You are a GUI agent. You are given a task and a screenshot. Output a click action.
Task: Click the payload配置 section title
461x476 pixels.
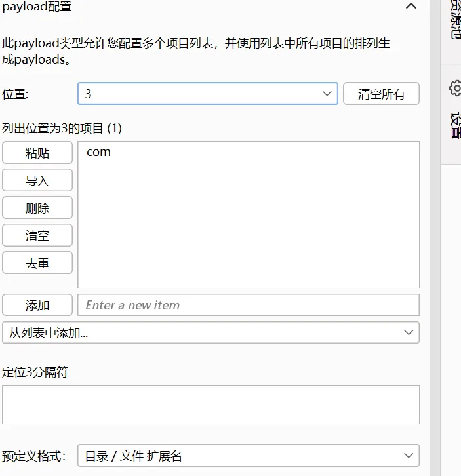37,7
